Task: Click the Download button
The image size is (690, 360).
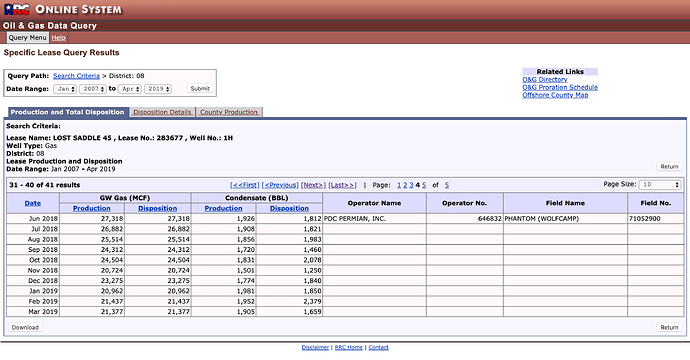Action: click(25, 327)
